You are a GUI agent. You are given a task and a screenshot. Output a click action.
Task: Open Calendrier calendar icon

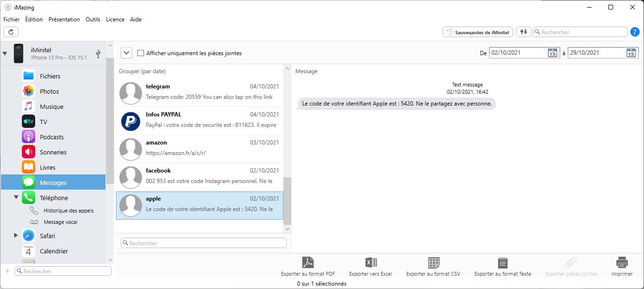click(29, 251)
